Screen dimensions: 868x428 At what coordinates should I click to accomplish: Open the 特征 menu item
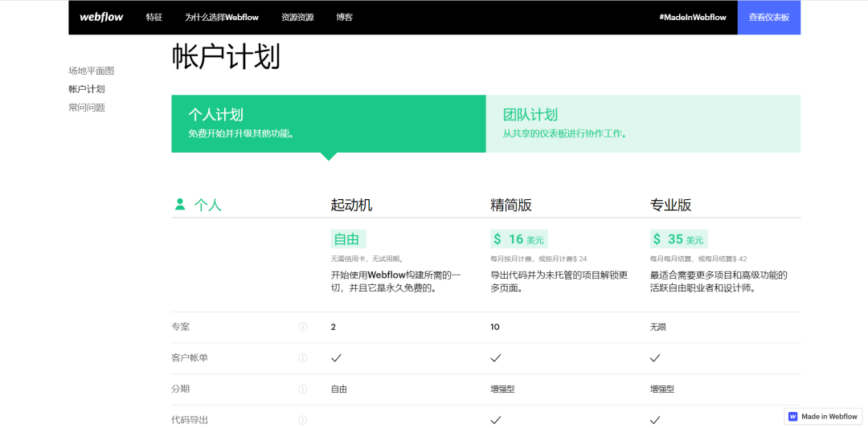[x=154, y=17]
